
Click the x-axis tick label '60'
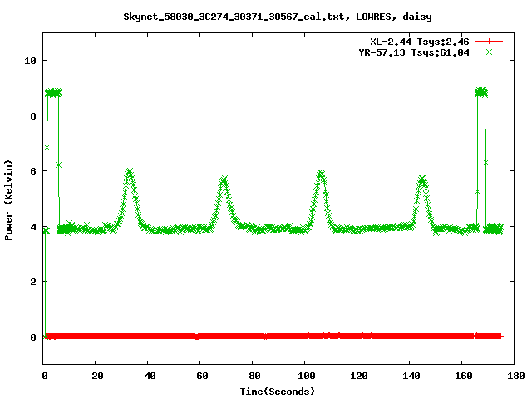pyautogui.click(x=202, y=376)
